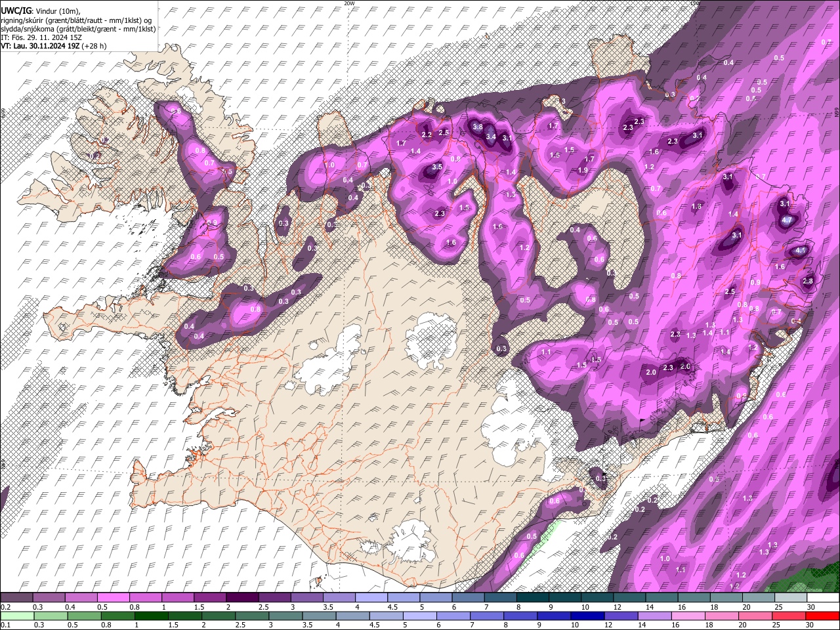Click the bright red 30 swatch in lower legend row

point(823,616)
